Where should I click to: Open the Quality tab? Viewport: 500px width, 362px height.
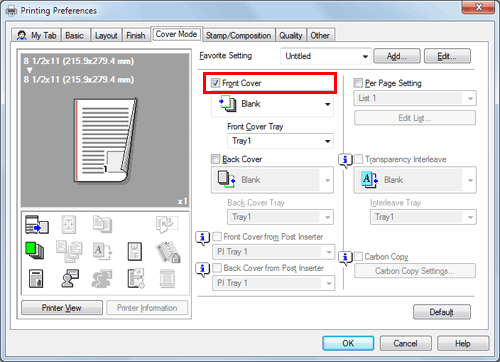291,35
